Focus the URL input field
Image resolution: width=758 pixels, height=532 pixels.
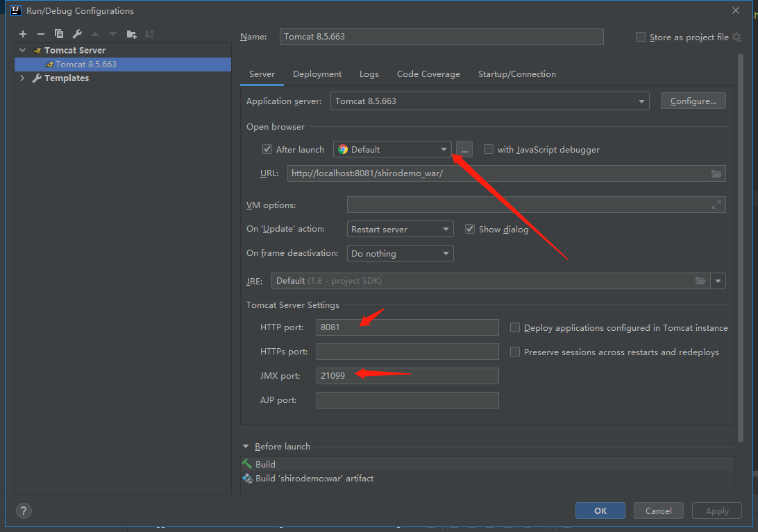(x=506, y=173)
